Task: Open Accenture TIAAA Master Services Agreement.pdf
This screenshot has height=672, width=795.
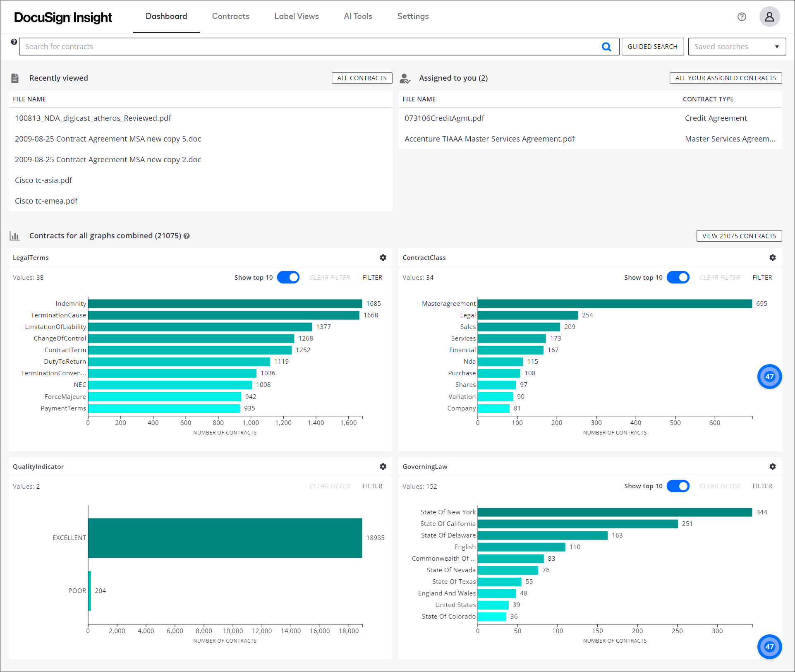Action: coord(489,139)
